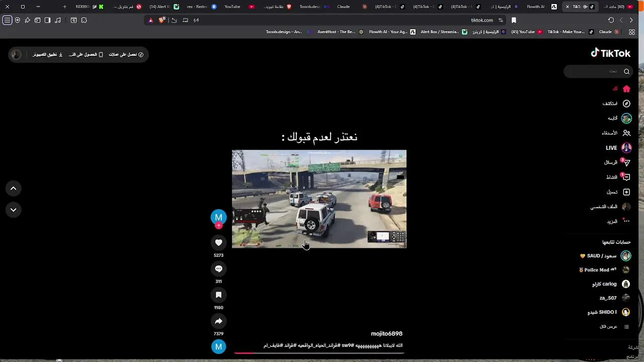Screen dimensions: 644x362
Task: Toggle the browser side panel icon
Action: pyautogui.click(x=47, y=20)
